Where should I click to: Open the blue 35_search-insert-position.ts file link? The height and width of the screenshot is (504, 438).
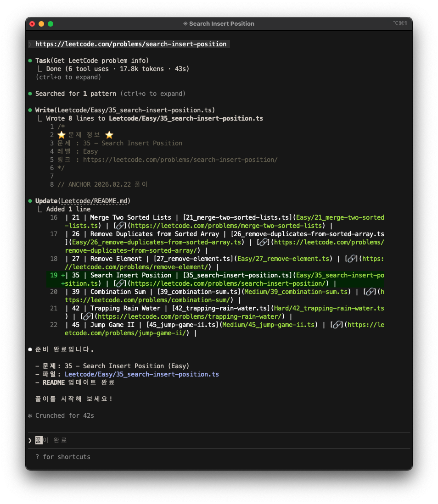[x=141, y=374]
